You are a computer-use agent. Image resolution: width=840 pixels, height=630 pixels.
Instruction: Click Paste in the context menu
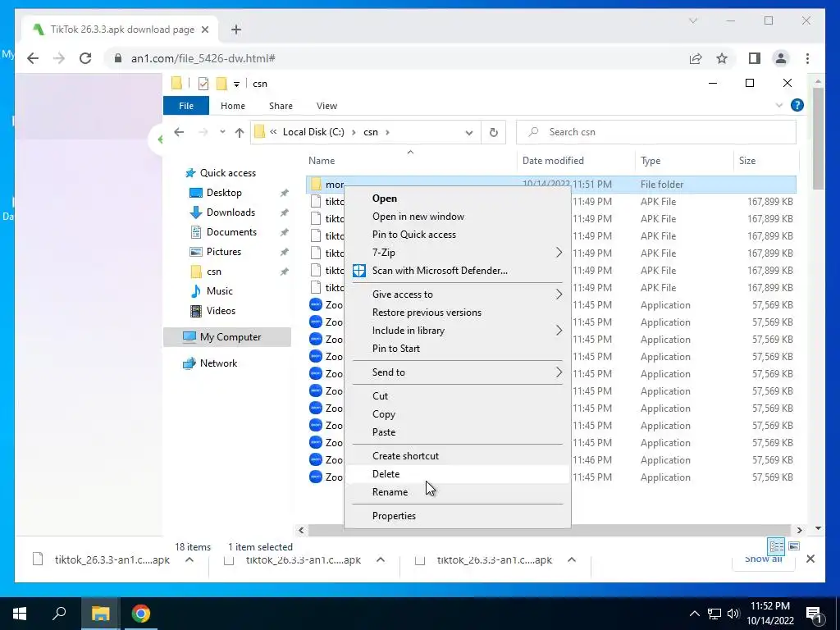coord(384,431)
